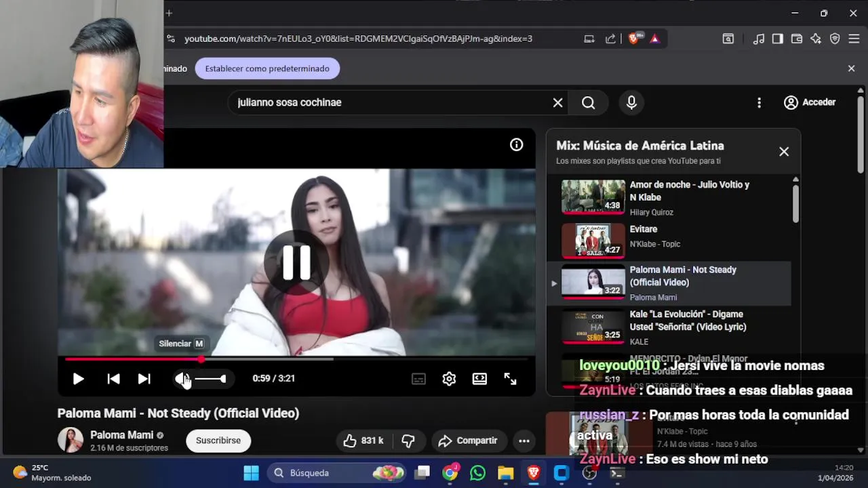Enter fullscreen mode in the player
868x488 pixels.
coord(510,379)
